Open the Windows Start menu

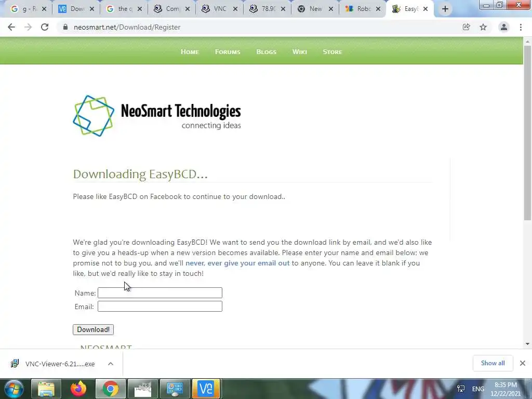click(x=14, y=389)
